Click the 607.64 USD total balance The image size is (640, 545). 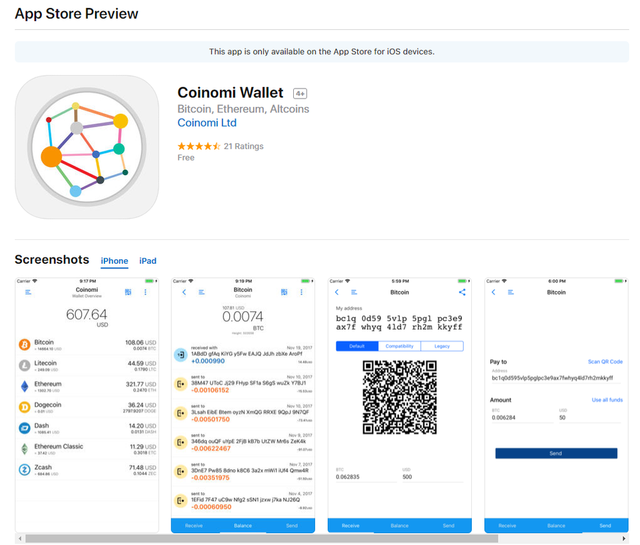pyautogui.click(x=87, y=317)
